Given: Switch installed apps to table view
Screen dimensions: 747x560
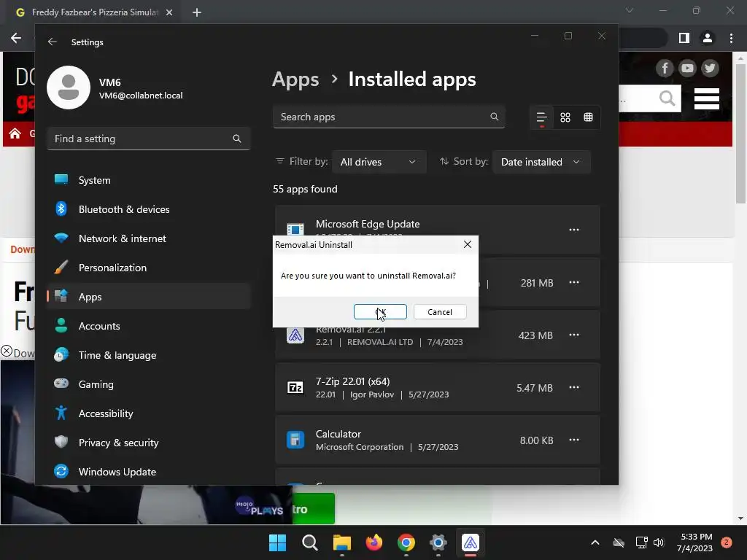Looking at the screenshot, I should [x=589, y=117].
